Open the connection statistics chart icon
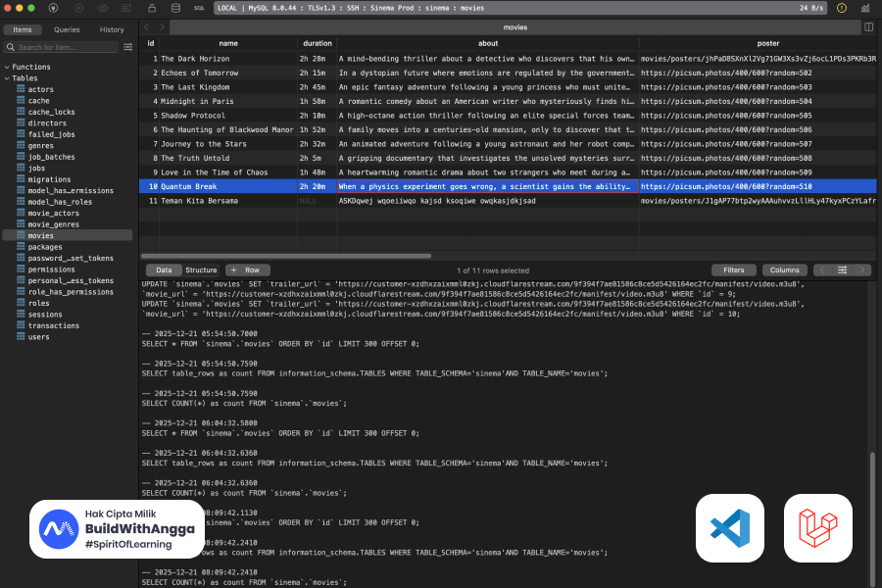 tap(865, 8)
